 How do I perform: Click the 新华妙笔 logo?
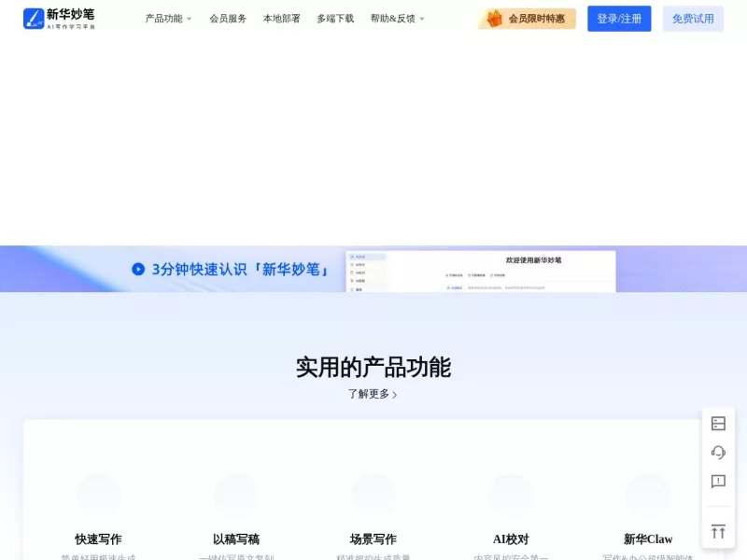[x=59, y=19]
